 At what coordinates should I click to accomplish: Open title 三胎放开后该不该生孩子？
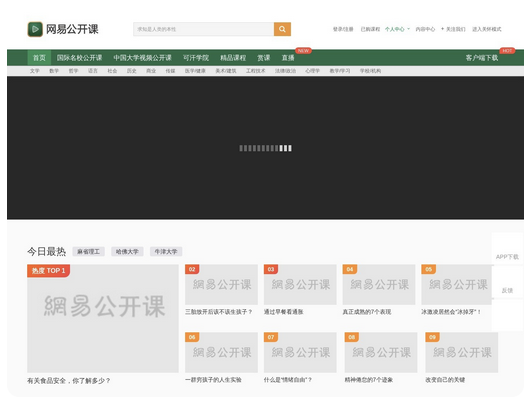tap(219, 312)
